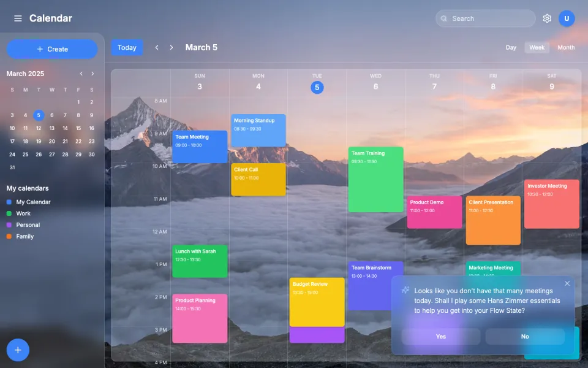Select date 1 in mini calendar

click(x=78, y=102)
